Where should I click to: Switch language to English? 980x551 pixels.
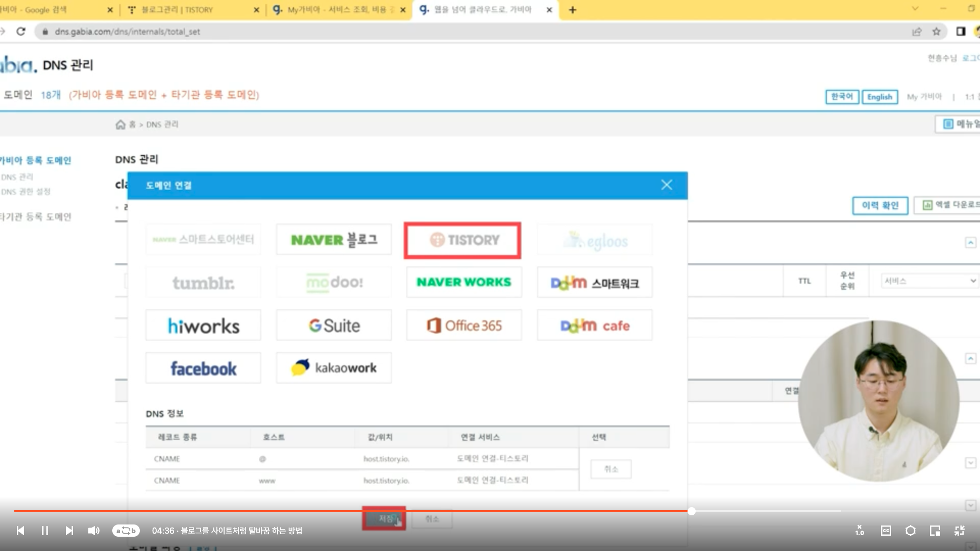tap(879, 96)
